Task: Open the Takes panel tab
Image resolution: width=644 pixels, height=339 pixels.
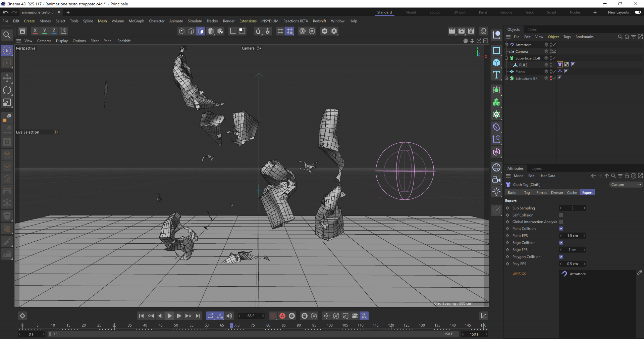Action: (x=532, y=30)
